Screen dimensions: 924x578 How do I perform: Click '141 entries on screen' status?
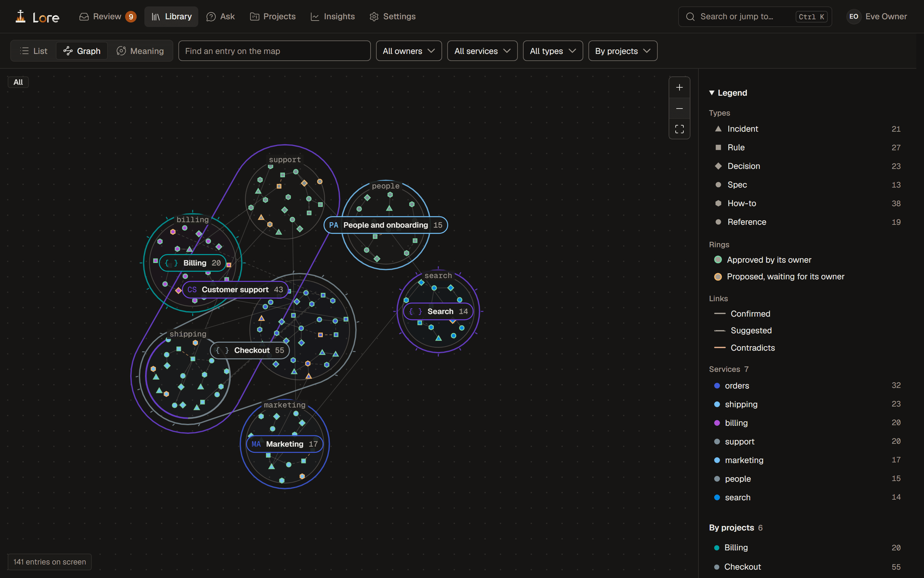(50, 562)
